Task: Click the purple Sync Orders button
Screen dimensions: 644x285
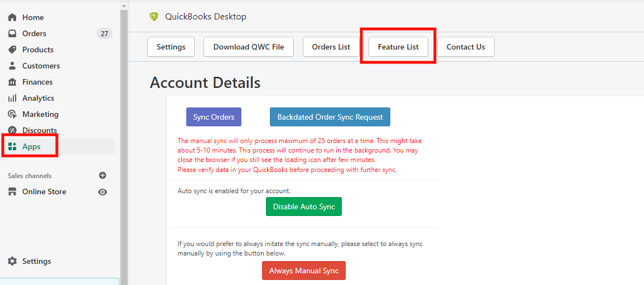Action: (x=214, y=117)
